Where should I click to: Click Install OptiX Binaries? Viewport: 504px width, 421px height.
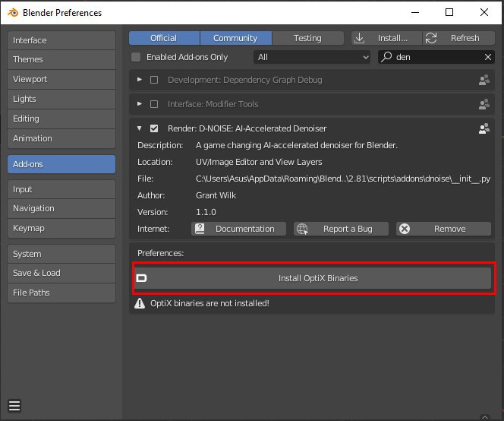coord(313,278)
